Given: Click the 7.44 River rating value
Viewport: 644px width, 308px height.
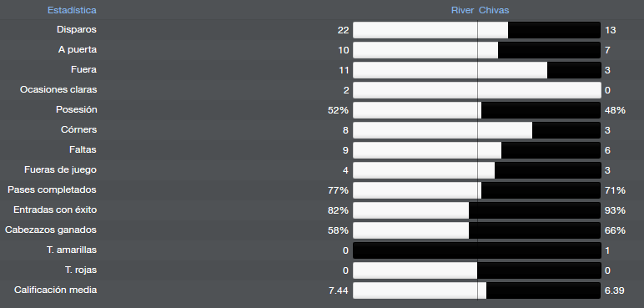Looking at the screenshot, I should [339, 290].
